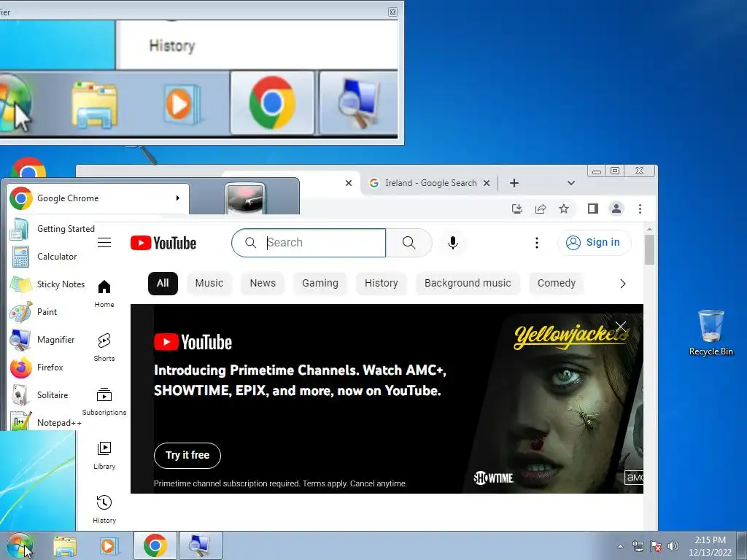Open Chrome profile avatar
The height and width of the screenshot is (560, 747).
tap(616, 209)
